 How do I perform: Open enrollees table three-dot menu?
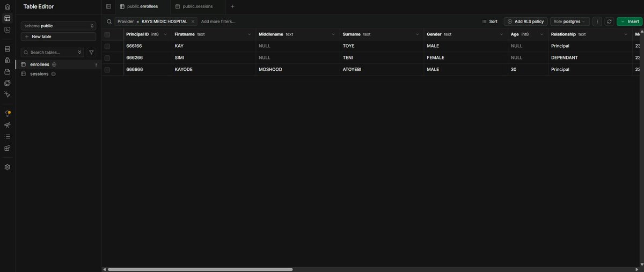pos(96,64)
